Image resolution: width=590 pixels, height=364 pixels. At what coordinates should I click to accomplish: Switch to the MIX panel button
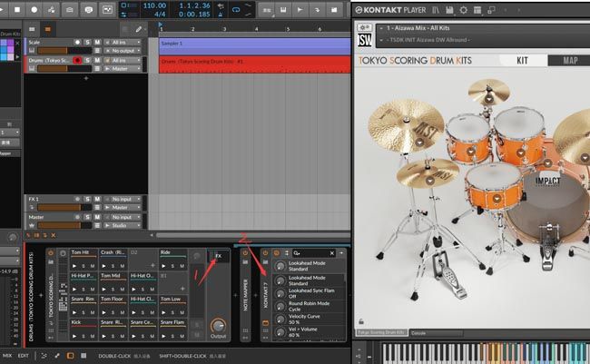click(7, 355)
